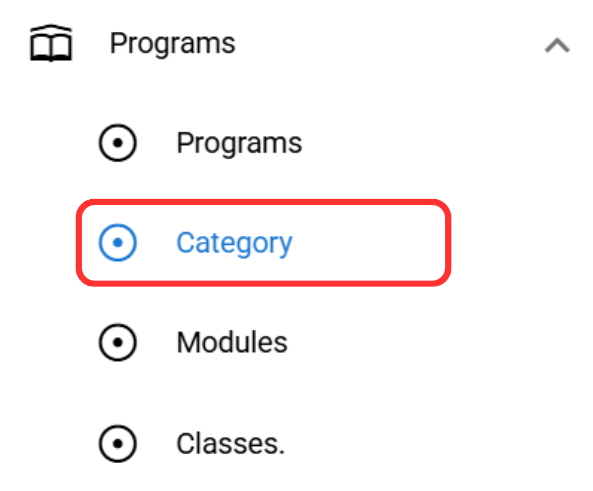Go to the Modules page
The width and height of the screenshot is (593, 491).
point(263,342)
